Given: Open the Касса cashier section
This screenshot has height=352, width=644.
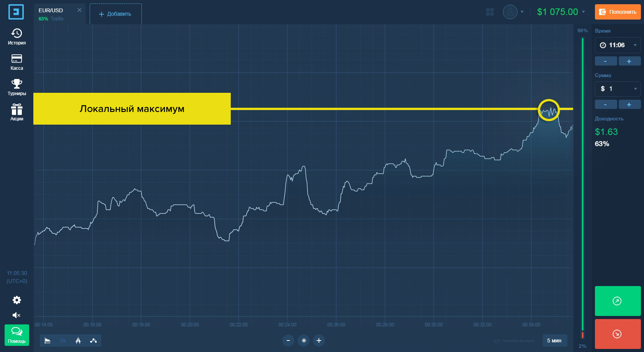Looking at the screenshot, I should pyautogui.click(x=17, y=62).
